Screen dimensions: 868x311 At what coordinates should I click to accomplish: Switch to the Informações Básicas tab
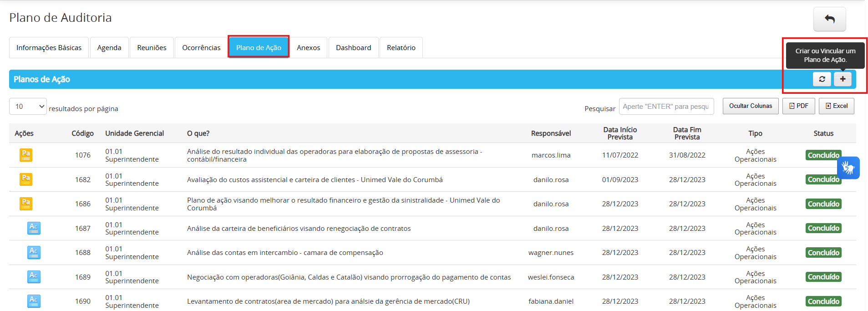(49, 48)
